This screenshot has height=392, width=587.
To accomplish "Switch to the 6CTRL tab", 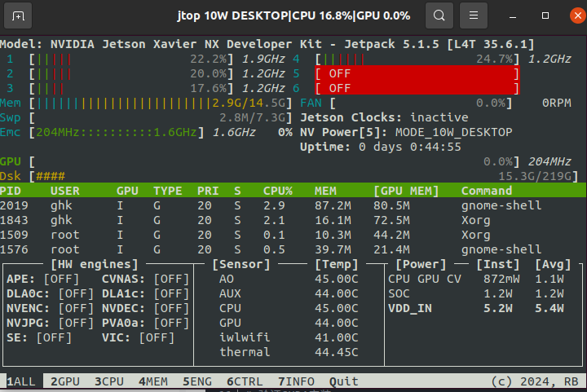I will point(245,381).
